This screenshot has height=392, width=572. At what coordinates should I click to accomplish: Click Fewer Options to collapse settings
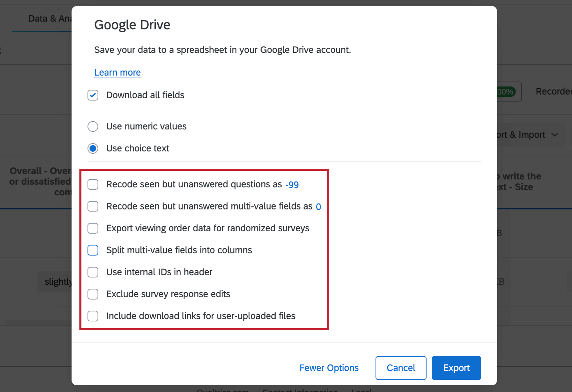(x=329, y=368)
